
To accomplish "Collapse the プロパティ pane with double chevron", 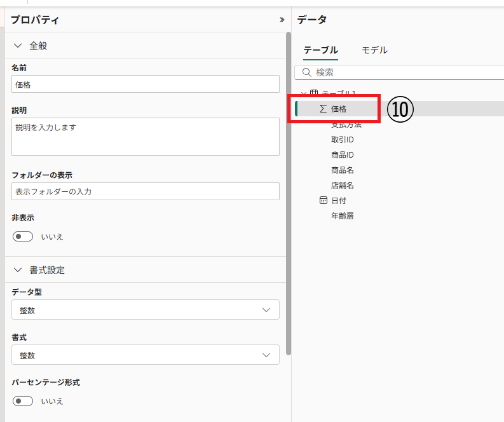I will coord(282,20).
